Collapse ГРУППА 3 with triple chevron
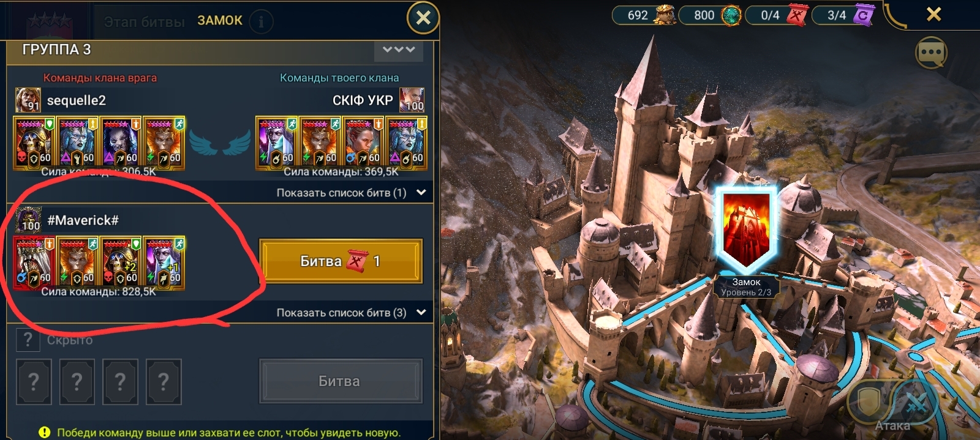Viewport: 980px width, 440px height. tap(399, 50)
